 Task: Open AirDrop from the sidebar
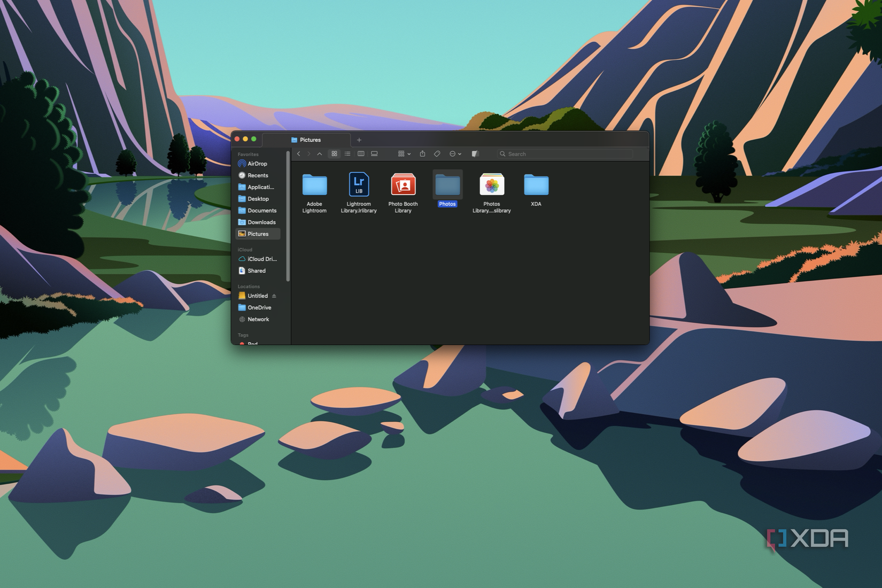pyautogui.click(x=256, y=164)
